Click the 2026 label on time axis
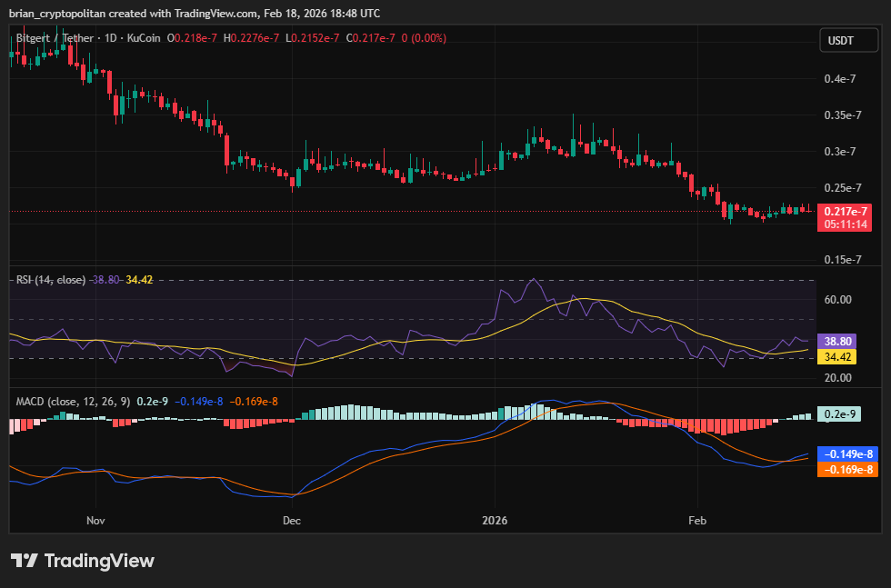 pos(496,521)
